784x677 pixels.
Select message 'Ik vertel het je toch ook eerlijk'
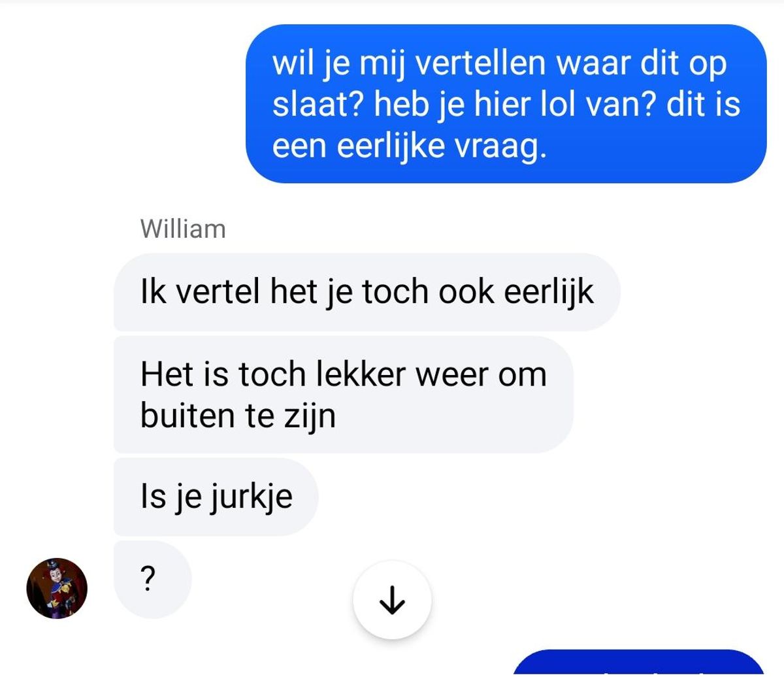tap(367, 292)
